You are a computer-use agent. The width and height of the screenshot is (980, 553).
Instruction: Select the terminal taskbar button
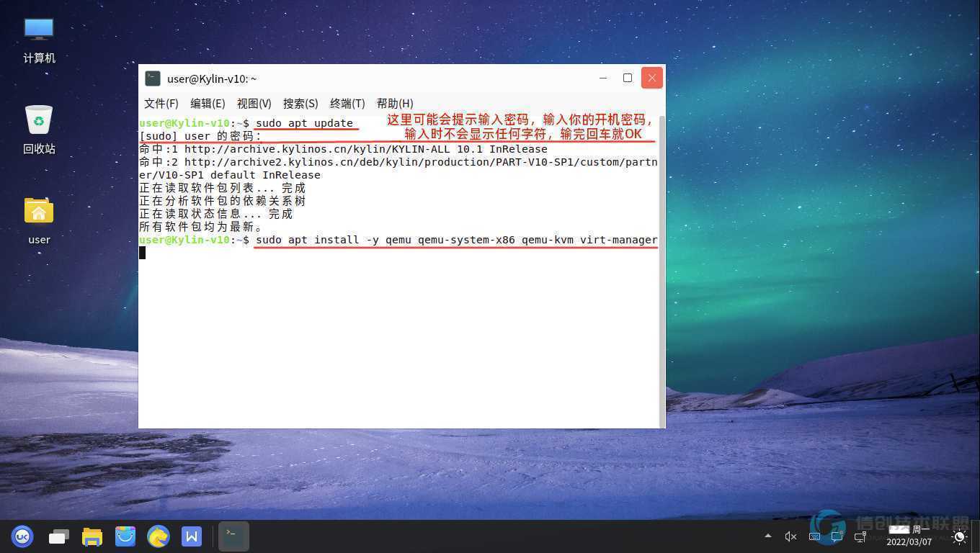click(233, 536)
